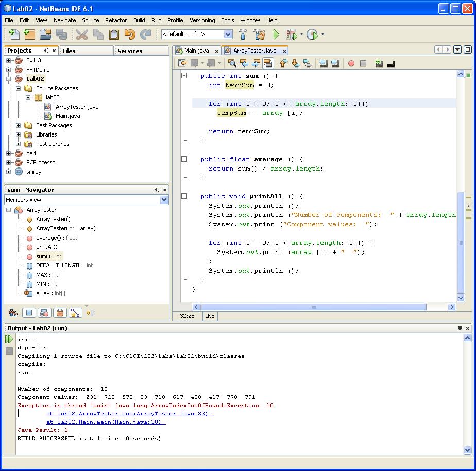The height and width of the screenshot is (471, 476).
Task: Click the Undo arrow in main toolbar
Action: 130,35
